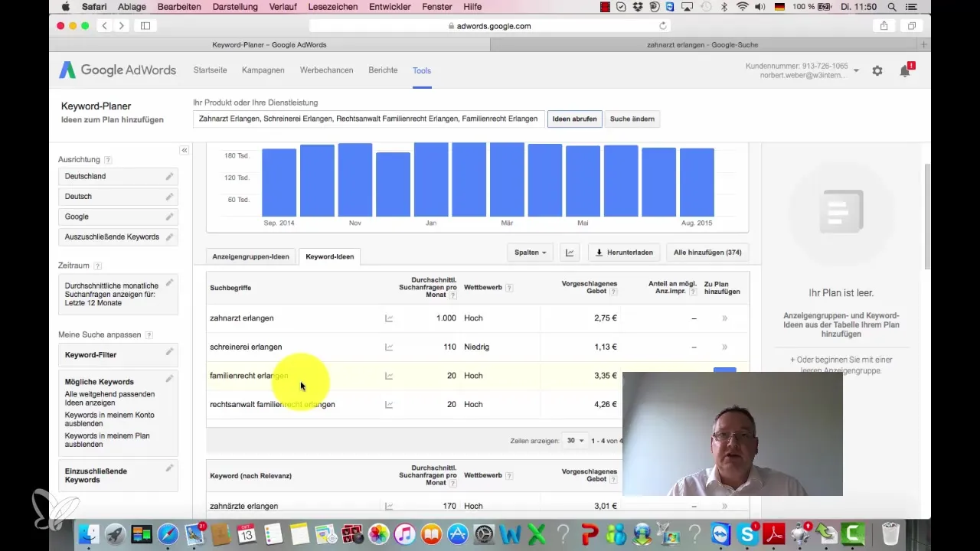Click Safari share button
The width and height of the screenshot is (980, 551).
click(884, 25)
